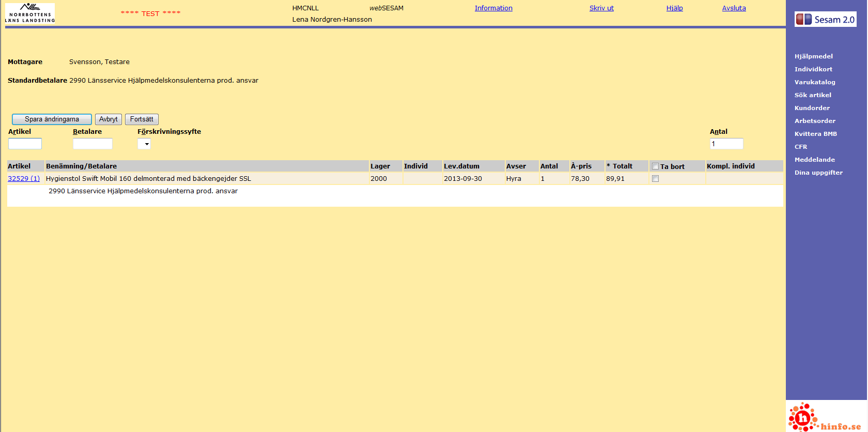Click the user name Lena Nordgren-Hansson
The height and width of the screenshot is (432, 868).
pos(332,20)
